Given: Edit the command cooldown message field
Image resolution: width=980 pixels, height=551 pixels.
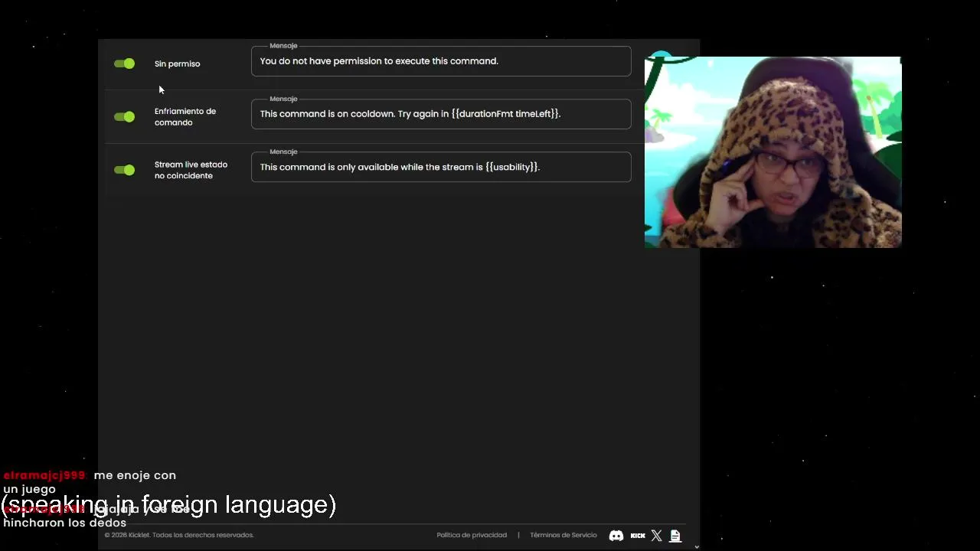Looking at the screenshot, I should click(x=441, y=114).
